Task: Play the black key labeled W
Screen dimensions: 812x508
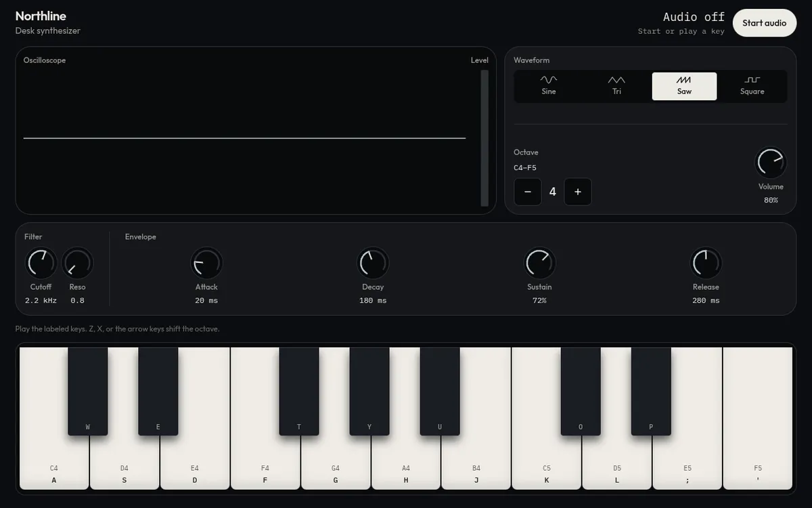Action: tap(88, 391)
